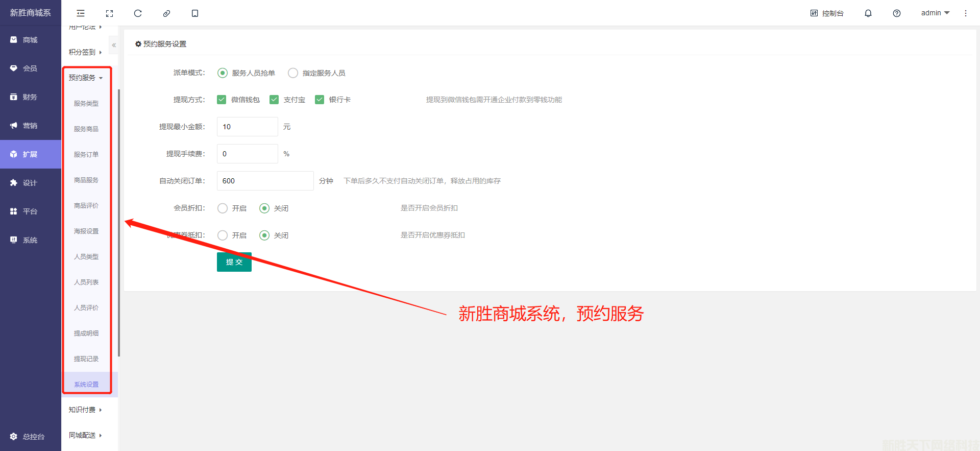Collapse the 预约服务 submenu
Viewport: 980px width, 451px height.
(86, 78)
